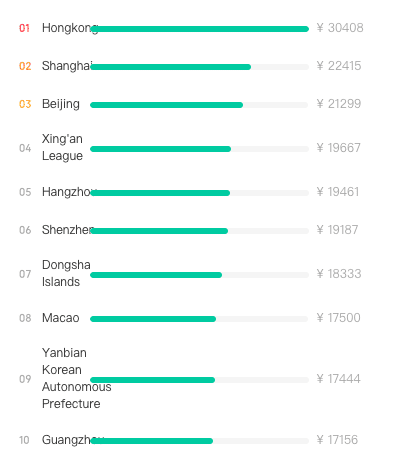Click the ¥ 17500 Macao amount
The image size is (397, 469).
[x=338, y=318]
